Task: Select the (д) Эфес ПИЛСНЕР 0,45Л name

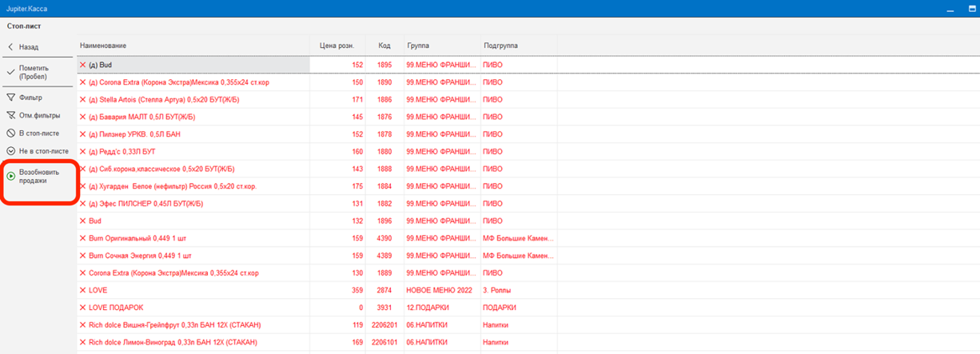Action: 145,204
